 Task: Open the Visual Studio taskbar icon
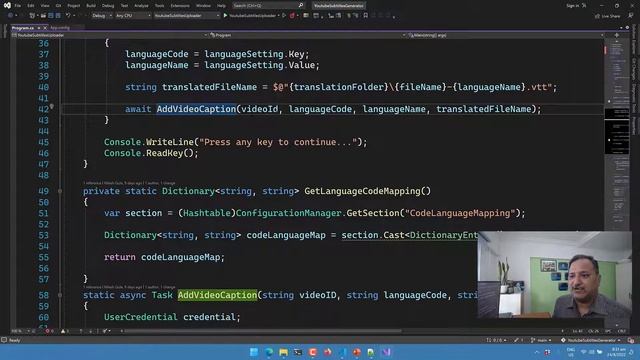coord(386,352)
